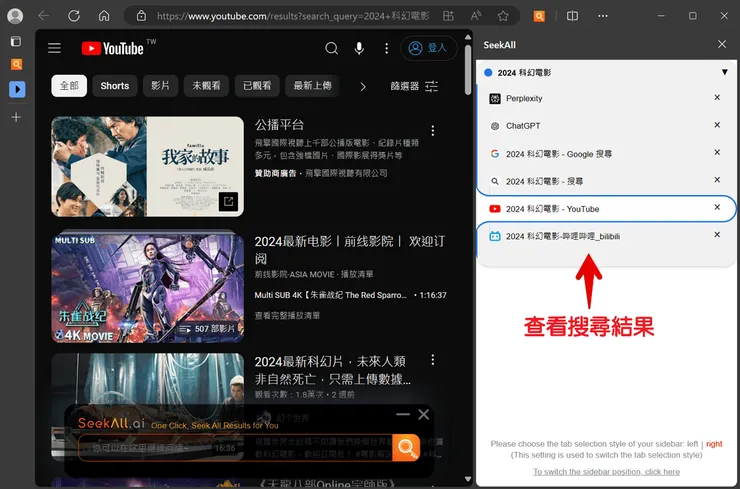The width and height of the screenshot is (740, 489).
Task: Open external link icon on 我家的故事 thumbnail
Action: click(x=228, y=202)
